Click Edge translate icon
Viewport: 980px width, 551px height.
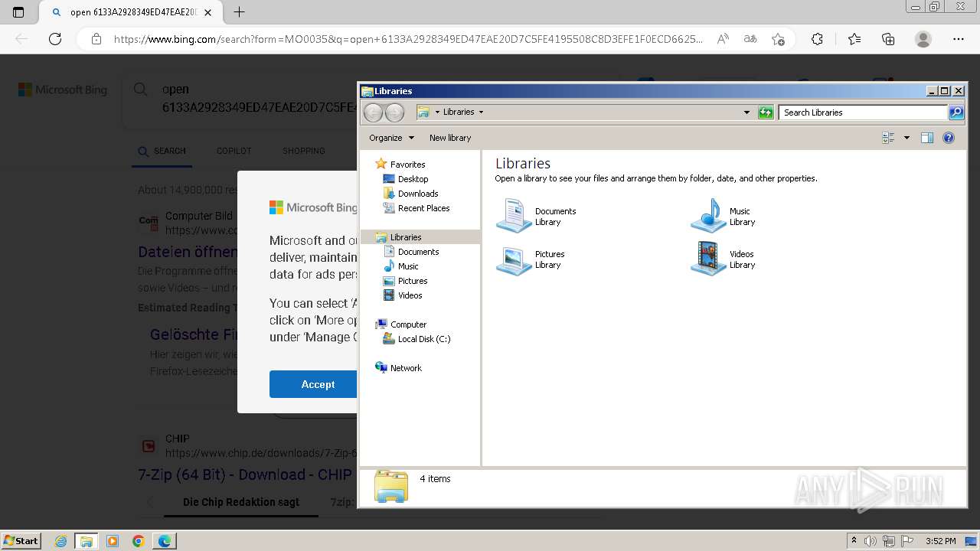pyautogui.click(x=750, y=39)
